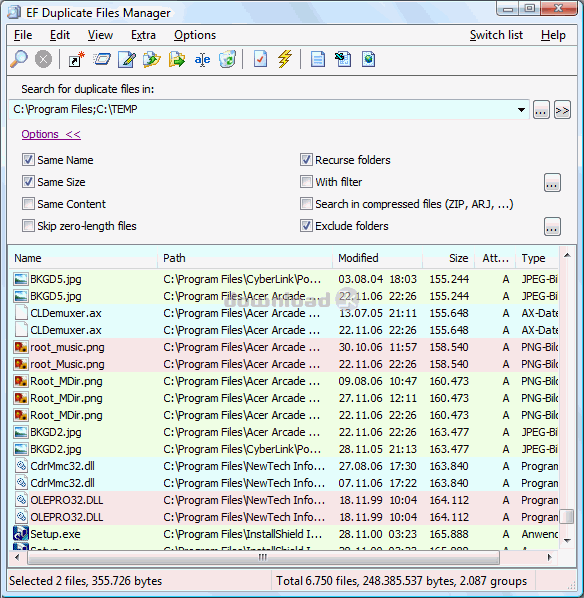Enable the Same Content checkbox

28,204
